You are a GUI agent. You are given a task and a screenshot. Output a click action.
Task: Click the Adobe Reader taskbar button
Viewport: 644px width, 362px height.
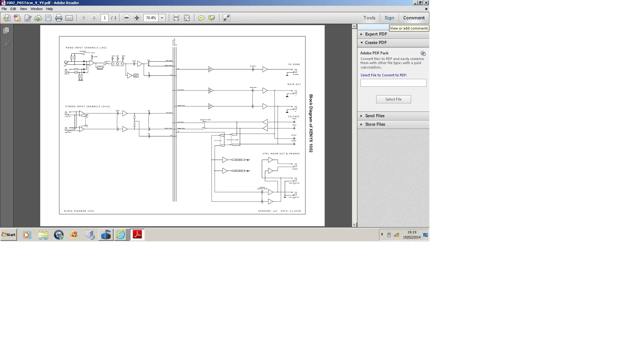pyautogui.click(x=137, y=235)
